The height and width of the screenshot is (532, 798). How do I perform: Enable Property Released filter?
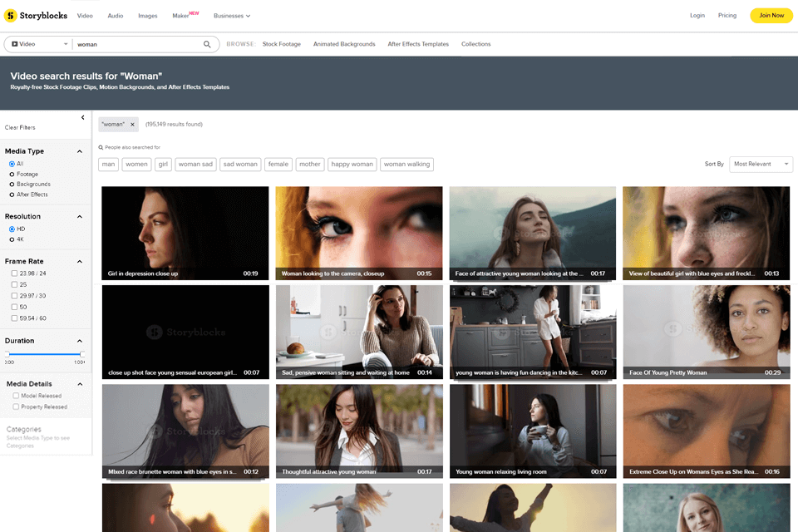pyautogui.click(x=16, y=406)
